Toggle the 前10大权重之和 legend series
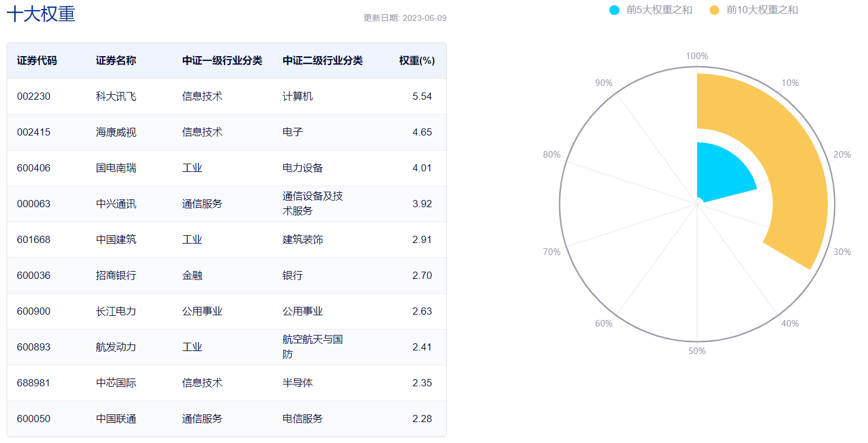The width and height of the screenshot is (868, 443). click(762, 10)
